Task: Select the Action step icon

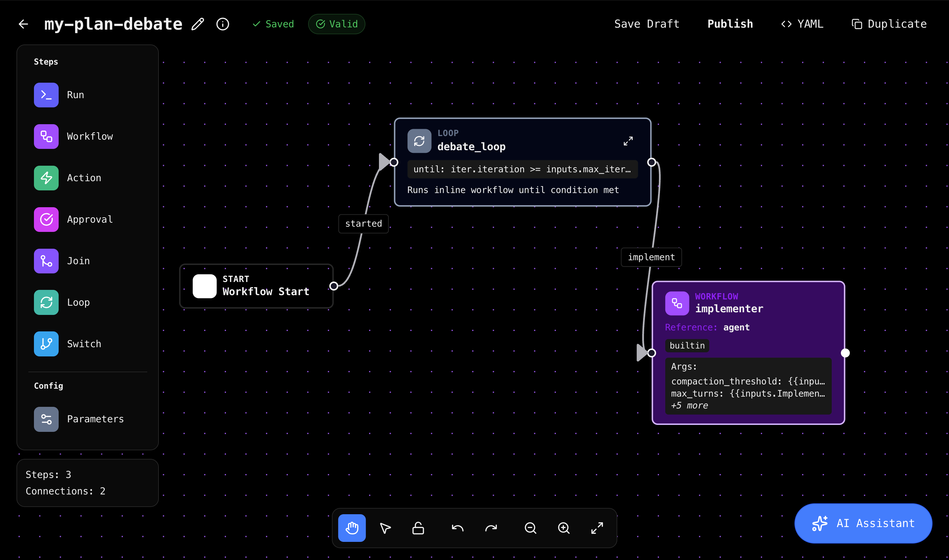Action: [x=46, y=178]
